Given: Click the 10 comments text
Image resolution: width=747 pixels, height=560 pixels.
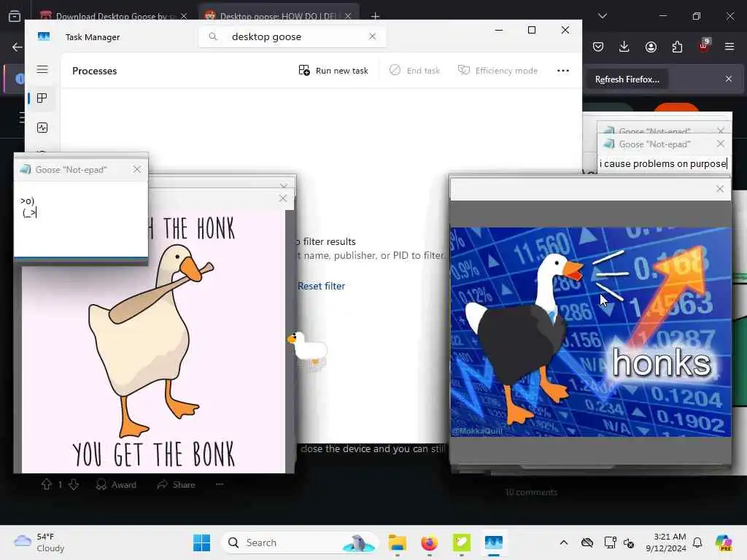Looking at the screenshot, I should click(x=531, y=492).
